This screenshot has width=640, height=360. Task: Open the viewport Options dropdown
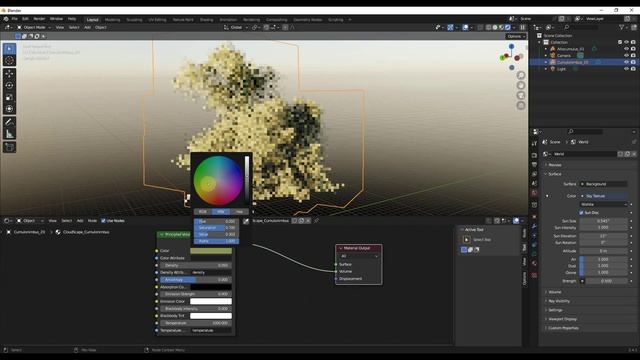pyautogui.click(x=516, y=36)
